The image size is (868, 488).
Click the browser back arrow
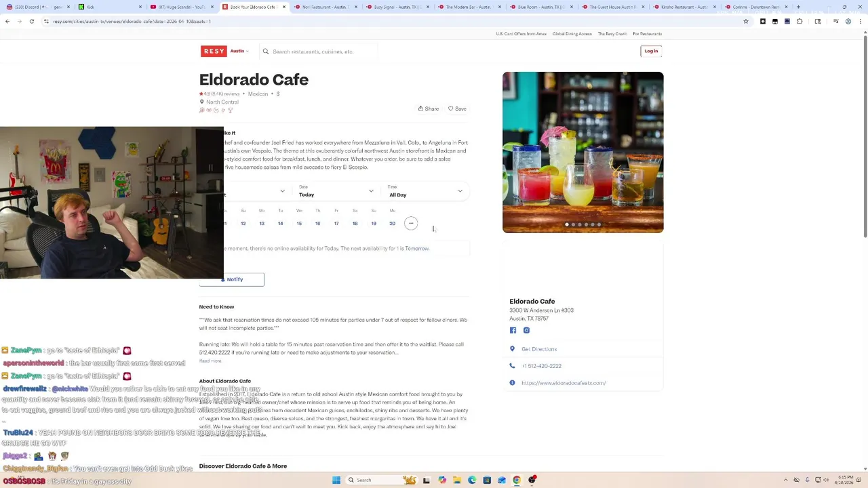[7, 21]
